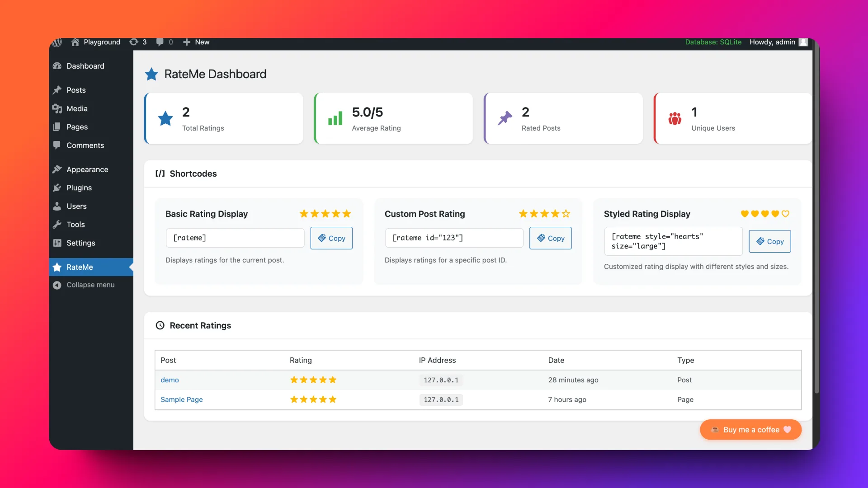Click the Comments icon in sidebar
Image resolution: width=868 pixels, height=488 pixels.
(x=57, y=145)
